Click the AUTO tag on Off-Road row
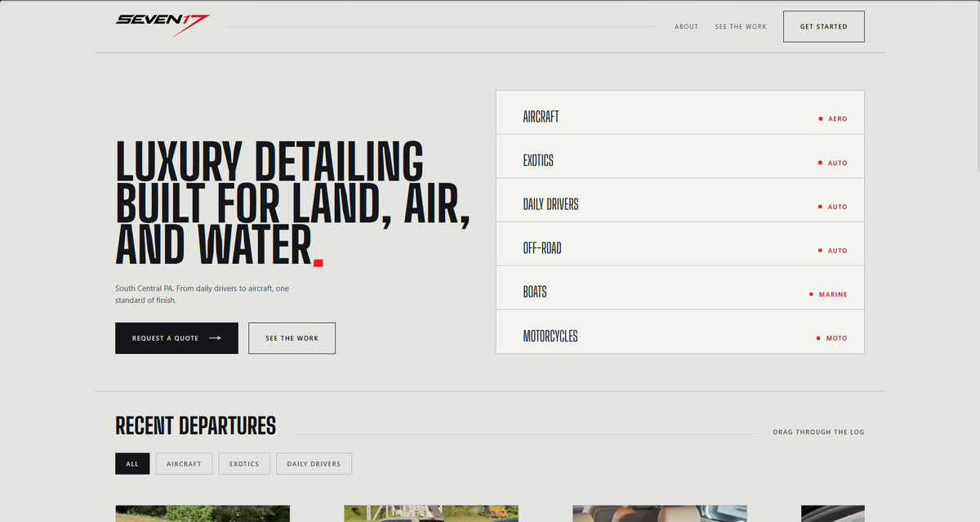The width and height of the screenshot is (980, 522). tap(833, 251)
